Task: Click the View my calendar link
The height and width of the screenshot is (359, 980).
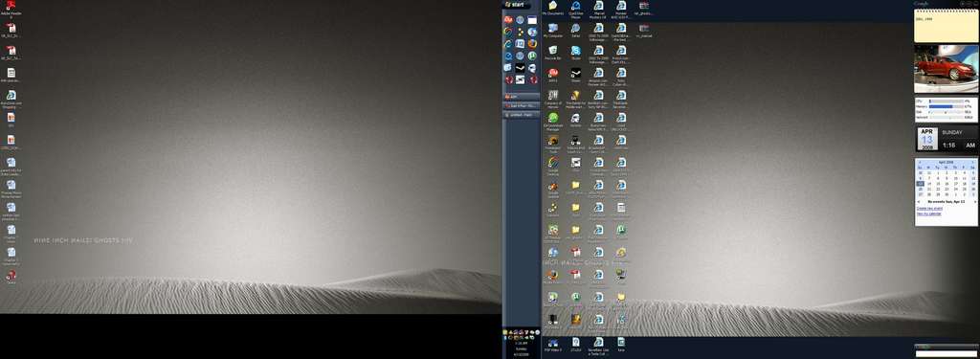Action: point(928,213)
